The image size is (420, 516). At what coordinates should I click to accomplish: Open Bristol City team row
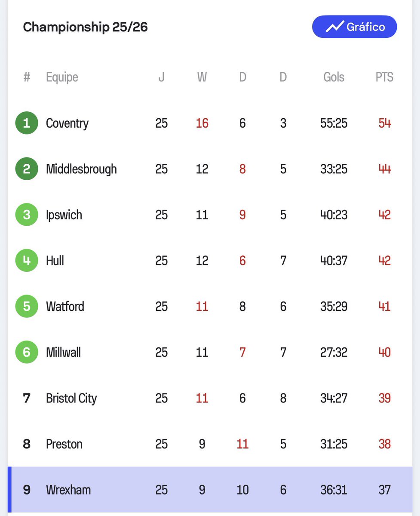pyautogui.click(x=210, y=398)
